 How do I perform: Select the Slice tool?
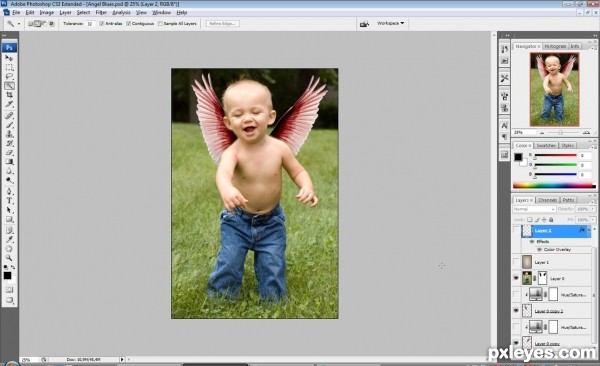9,104
